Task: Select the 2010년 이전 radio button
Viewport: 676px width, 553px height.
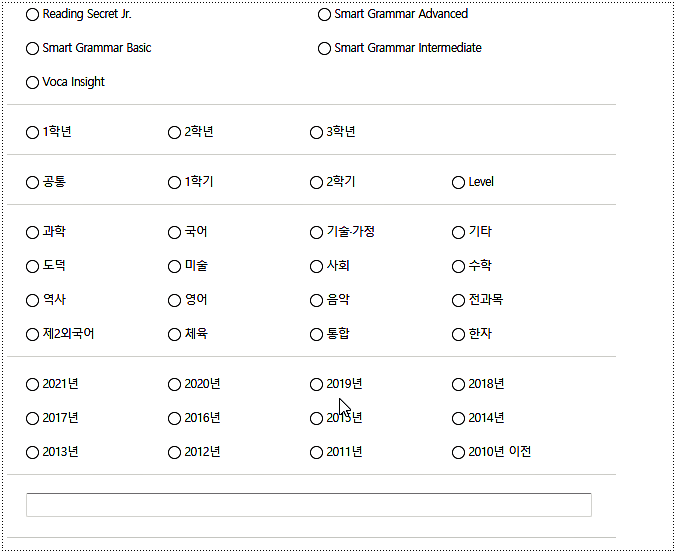Action: (459, 453)
